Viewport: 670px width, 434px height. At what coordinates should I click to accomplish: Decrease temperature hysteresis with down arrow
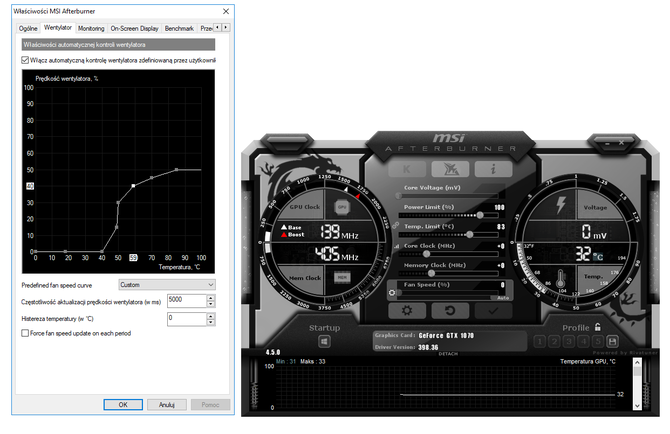click(211, 322)
